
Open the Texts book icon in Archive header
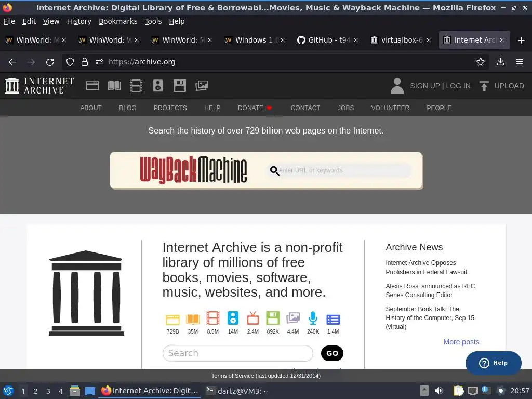pos(114,86)
